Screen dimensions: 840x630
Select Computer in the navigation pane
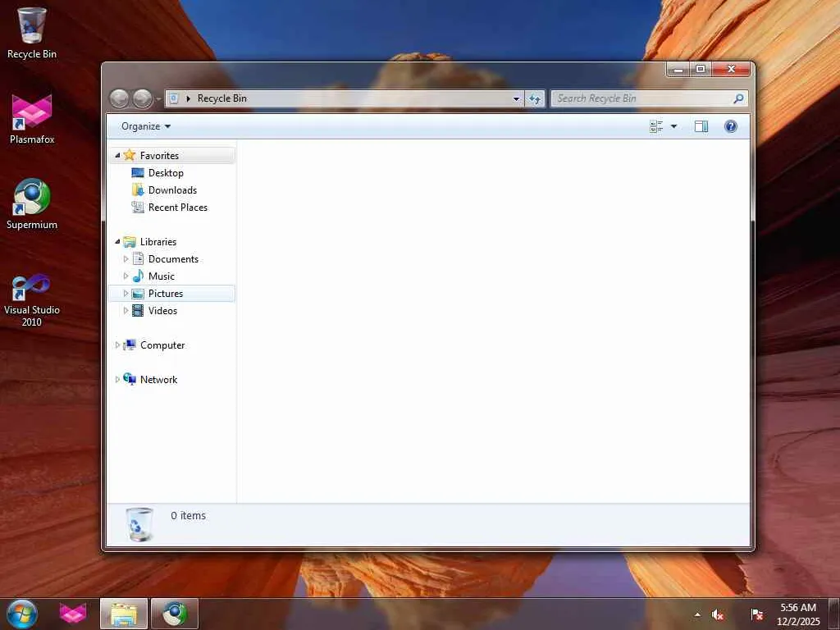(162, 345)
